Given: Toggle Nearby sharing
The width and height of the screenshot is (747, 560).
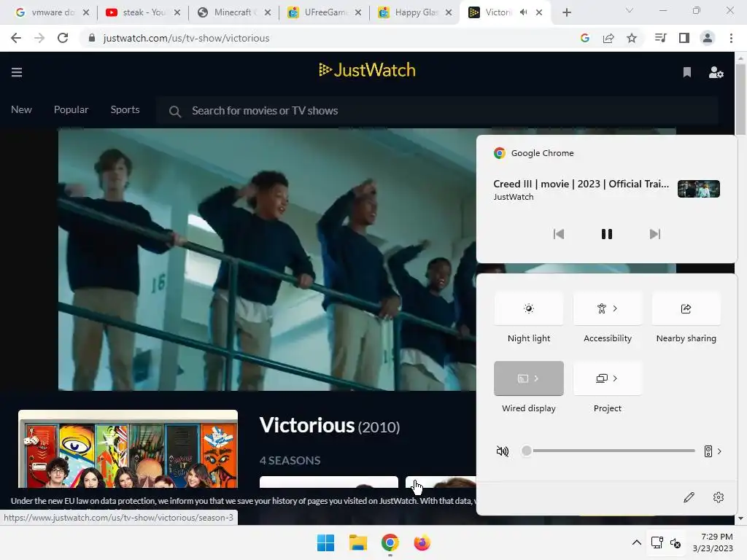Looking at the screenshot, I should pos(686,308).
